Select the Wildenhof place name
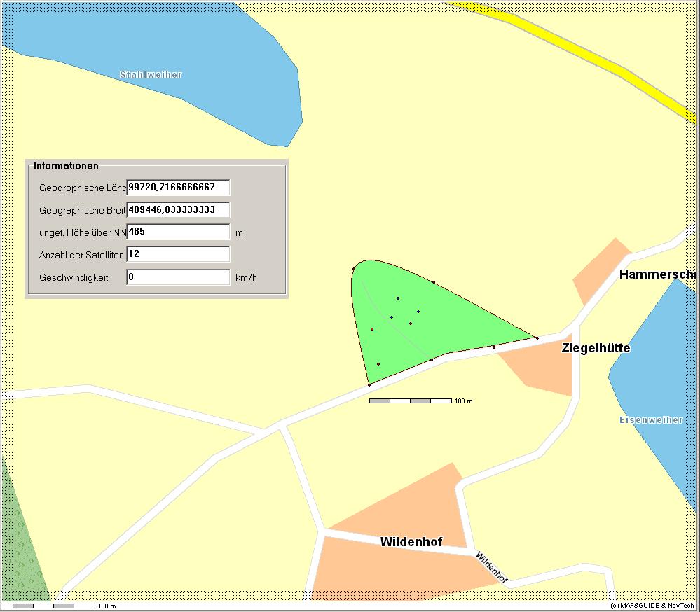The width and height of the screenshot is (700, 612). (x=411, y=541)
